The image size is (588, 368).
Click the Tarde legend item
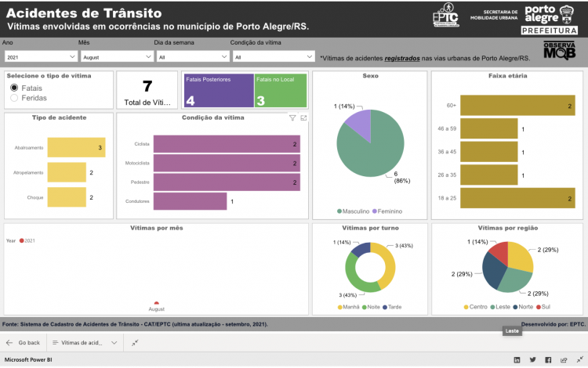392,307
